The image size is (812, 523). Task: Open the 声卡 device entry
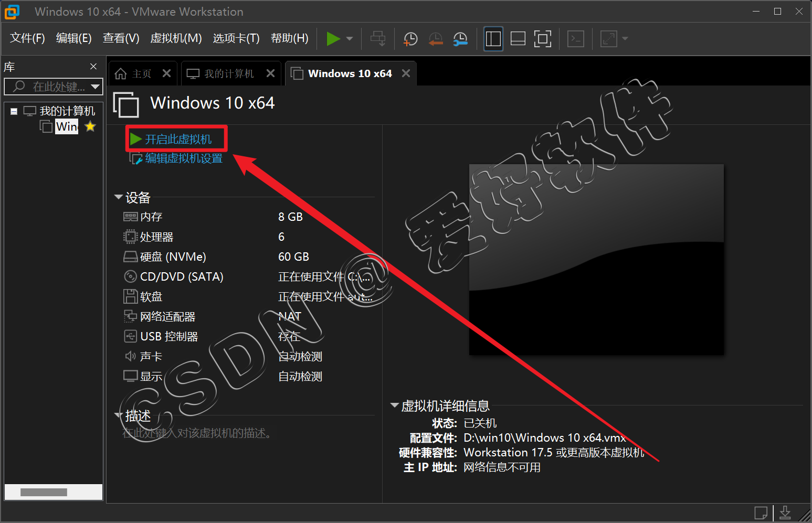151,356
